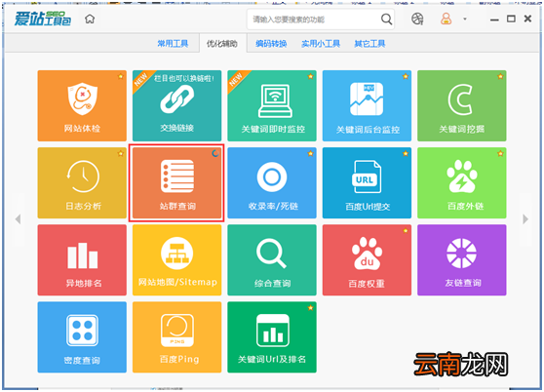The height and width of the screenshot is (392, 544).
Task: Open the 网站体检 tool tile
Action: (x=82, y=105)
